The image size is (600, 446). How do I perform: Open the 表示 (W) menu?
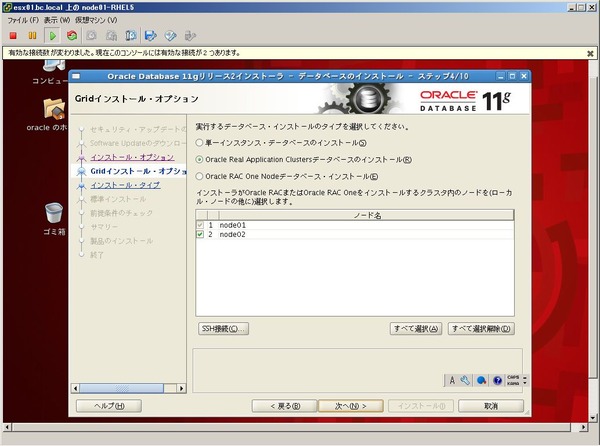pos(57,20)
